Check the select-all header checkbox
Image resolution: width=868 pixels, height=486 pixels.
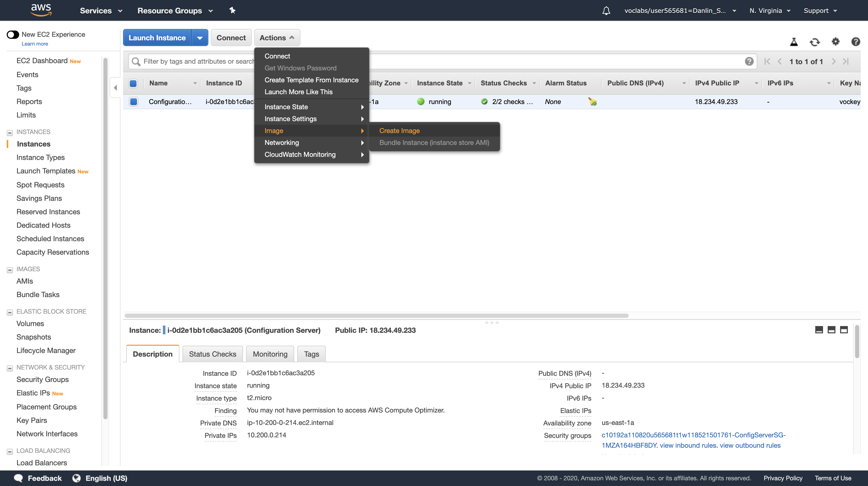133,83
